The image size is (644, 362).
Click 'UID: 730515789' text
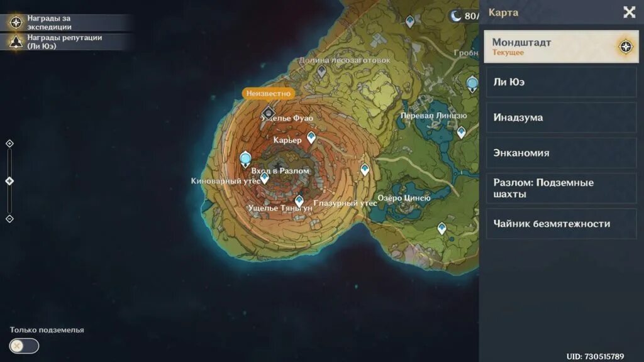click(x=595, y=357)
